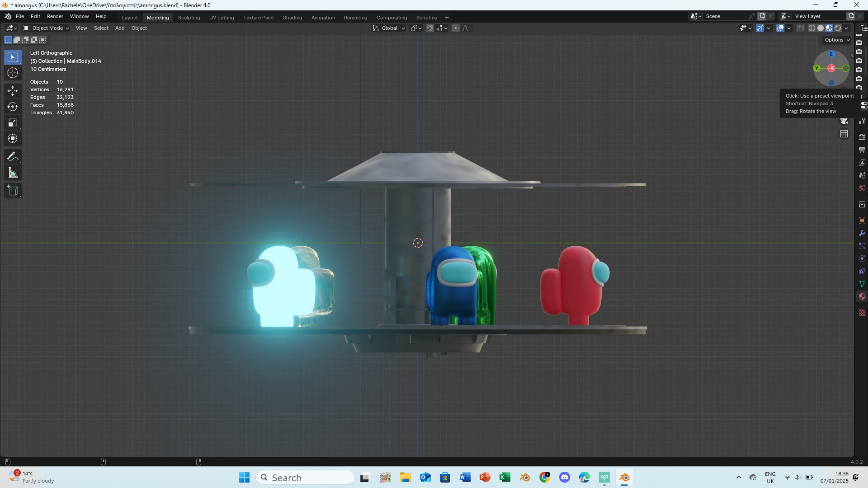Screen dimensions: 868x488
Task: Toggle snapping magnet
Action: (430, 28)
